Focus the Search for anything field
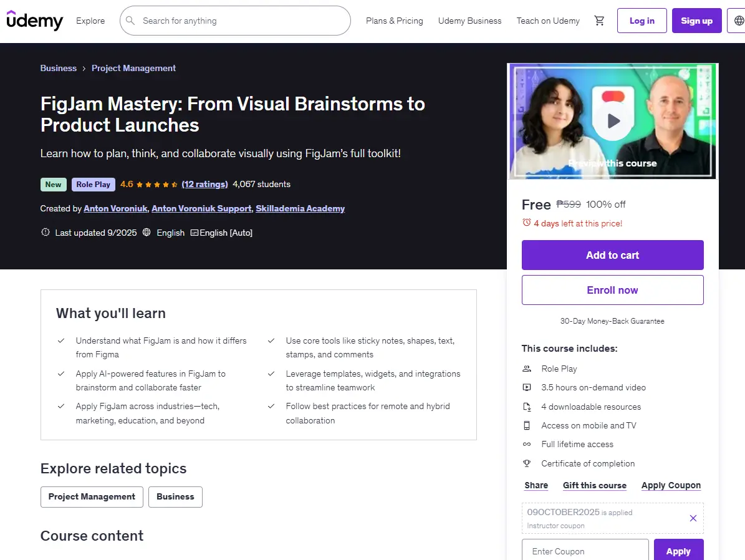This screenshot has width=745, height=560. 235,21
